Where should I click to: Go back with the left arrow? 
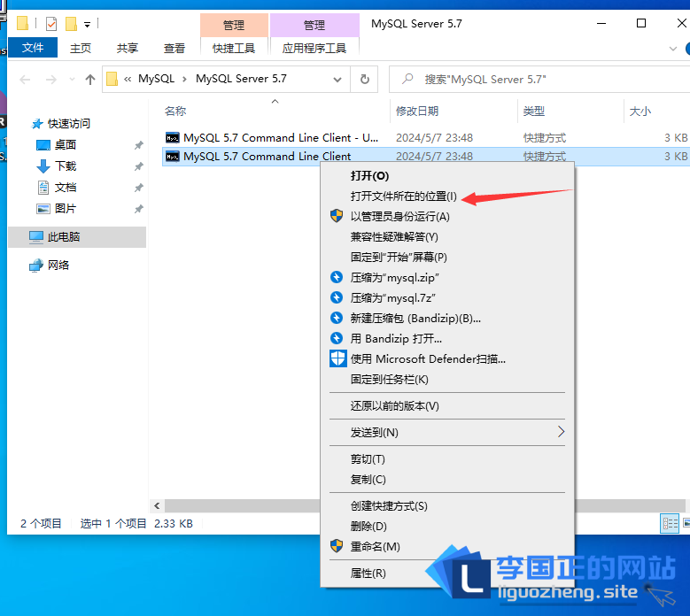click(25, 80)
